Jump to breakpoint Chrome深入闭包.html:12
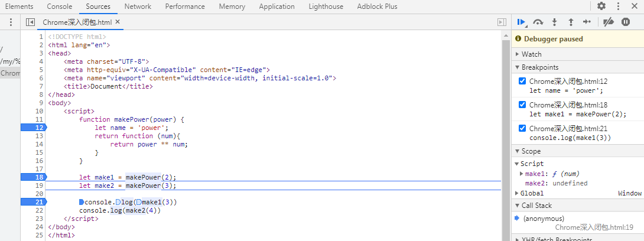This screenshot has width=644, height=241. tap(568, 82)
